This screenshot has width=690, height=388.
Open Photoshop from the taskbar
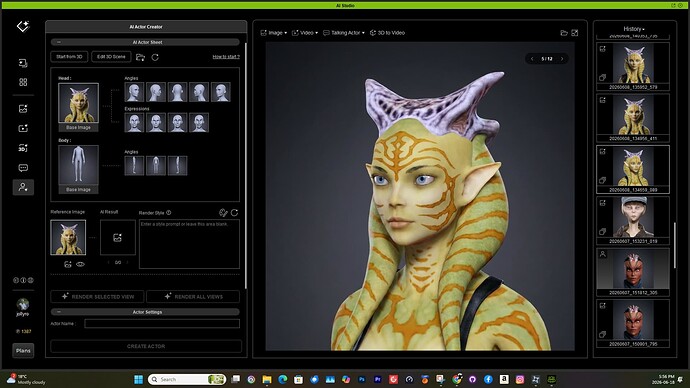coord(362,379)
